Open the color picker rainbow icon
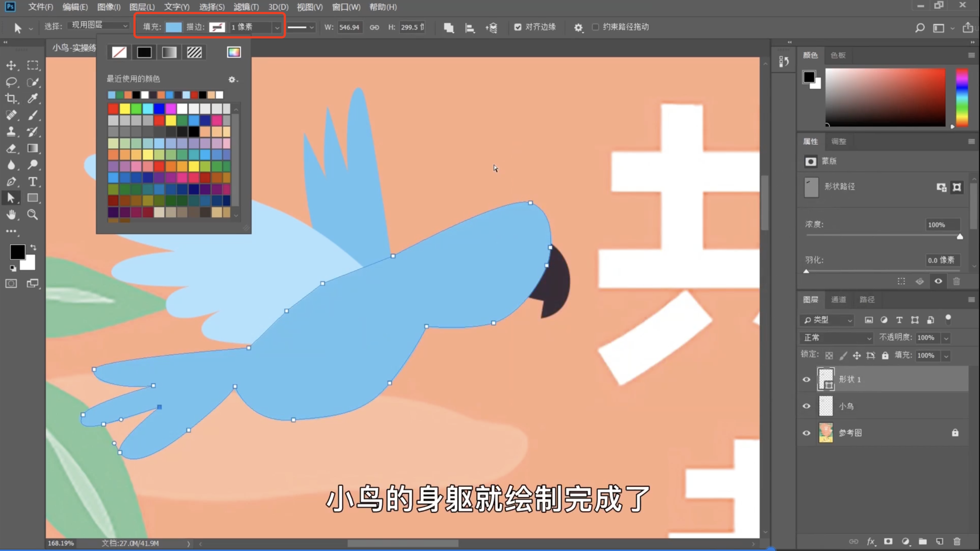 tap(234, 52)
